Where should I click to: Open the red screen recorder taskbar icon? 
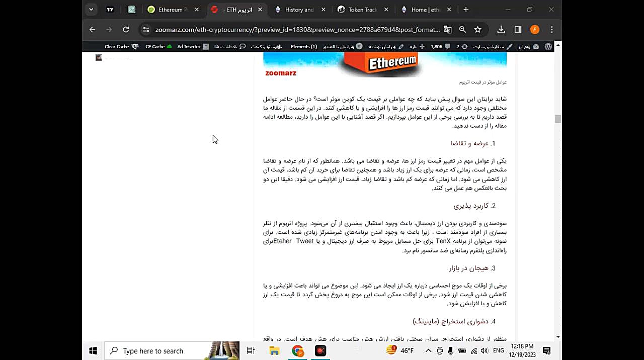(x=320, y=351)
